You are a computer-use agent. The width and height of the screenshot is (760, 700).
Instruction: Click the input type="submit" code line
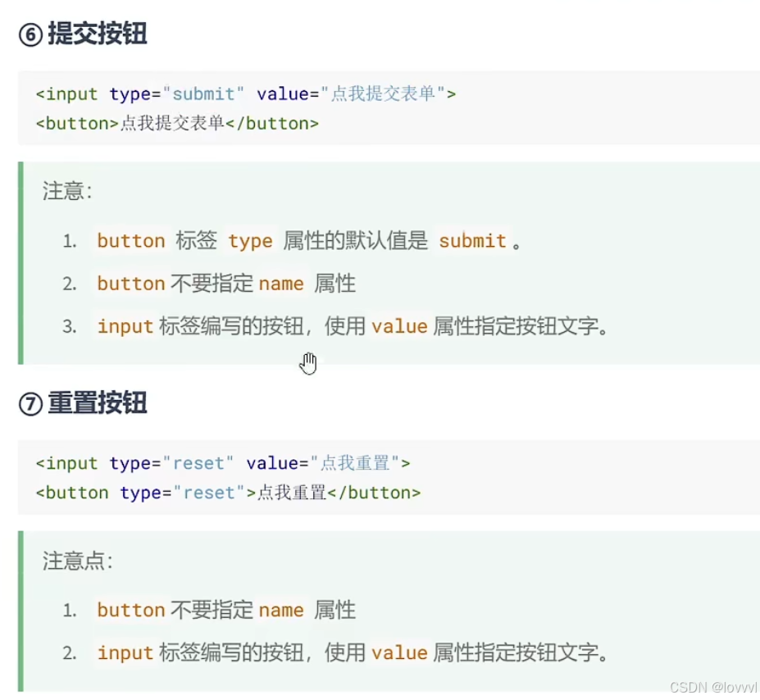point(246,94)
